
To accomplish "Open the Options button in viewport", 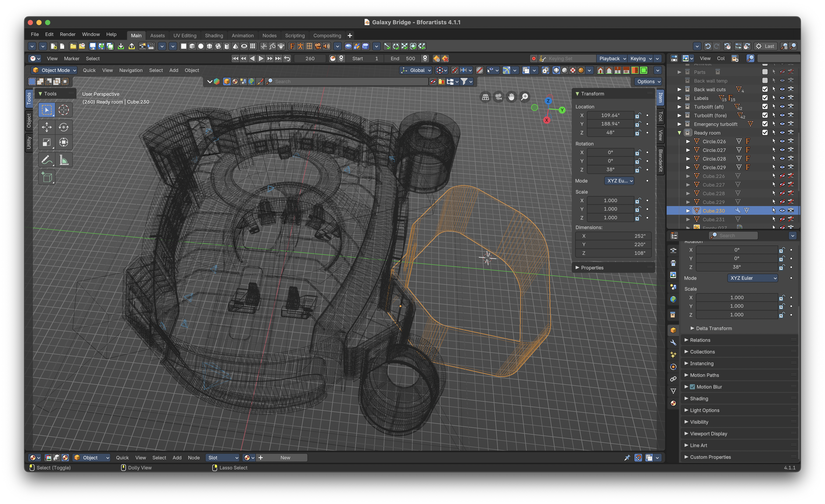I will tap(649, 81).
